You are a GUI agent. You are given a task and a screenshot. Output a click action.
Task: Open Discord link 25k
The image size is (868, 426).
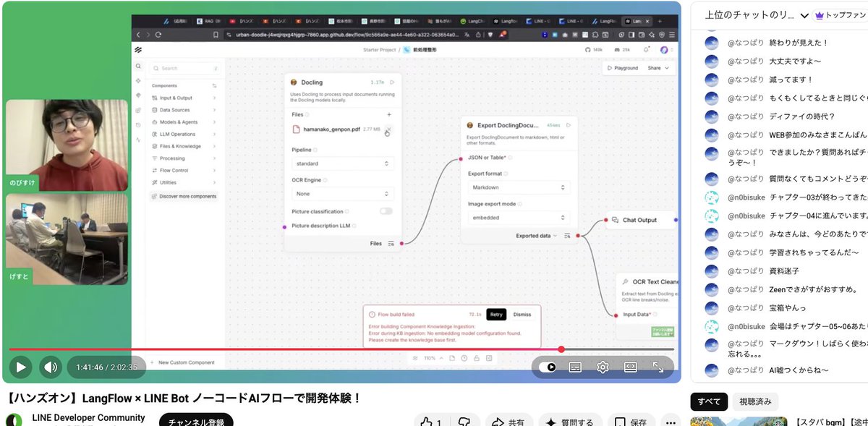621,49
